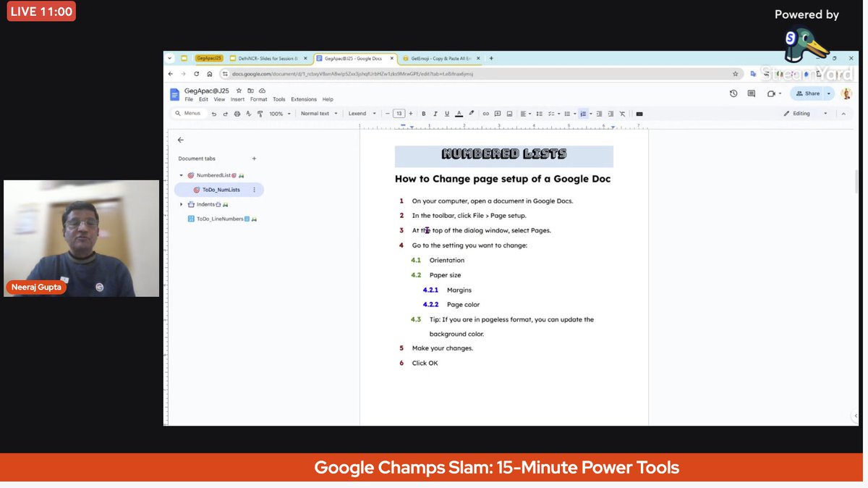Viewport: 868px width, 488px height.
Task: Expand the Indents tab tree
Action: pyautogui.click(x=181, y=204)
